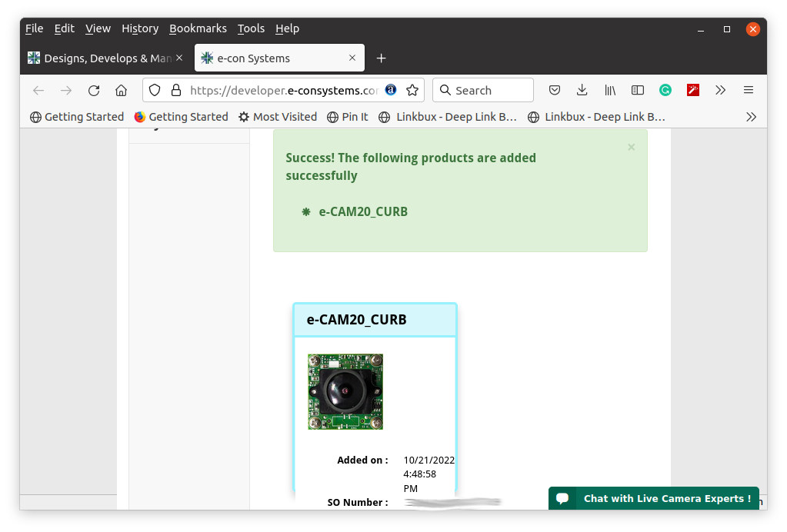The height and width of the screenshot is (532, 787).
Task: Go to the Firefox home page
Action: tap(121, 90)
